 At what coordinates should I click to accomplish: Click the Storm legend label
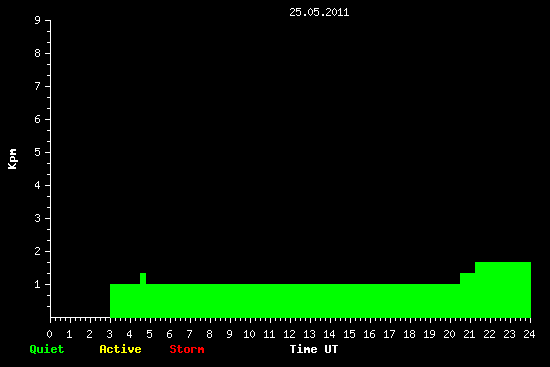(187, 349)
